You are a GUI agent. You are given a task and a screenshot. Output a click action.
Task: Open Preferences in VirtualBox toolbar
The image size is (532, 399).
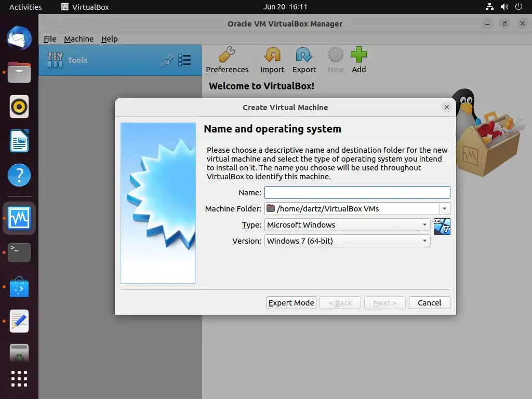click(227, 60)
